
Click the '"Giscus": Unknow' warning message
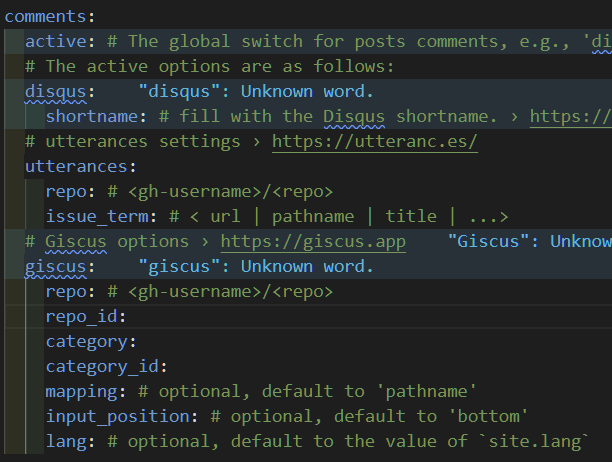(530, 242)
